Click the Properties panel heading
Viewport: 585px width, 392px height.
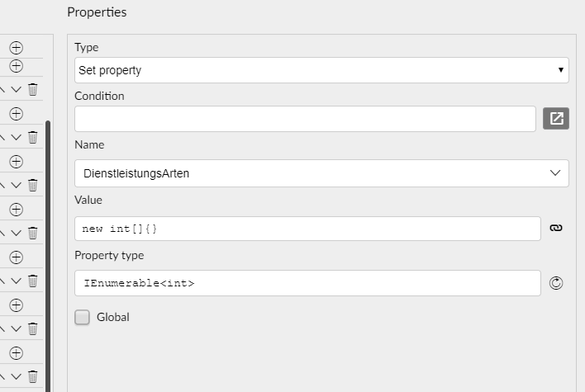(97, 12)
